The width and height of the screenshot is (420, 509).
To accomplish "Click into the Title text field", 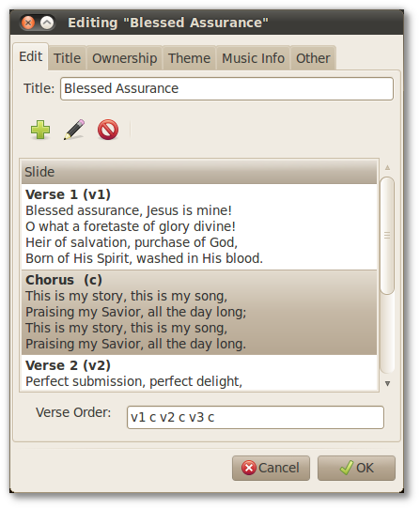I will tap(226, 88).
